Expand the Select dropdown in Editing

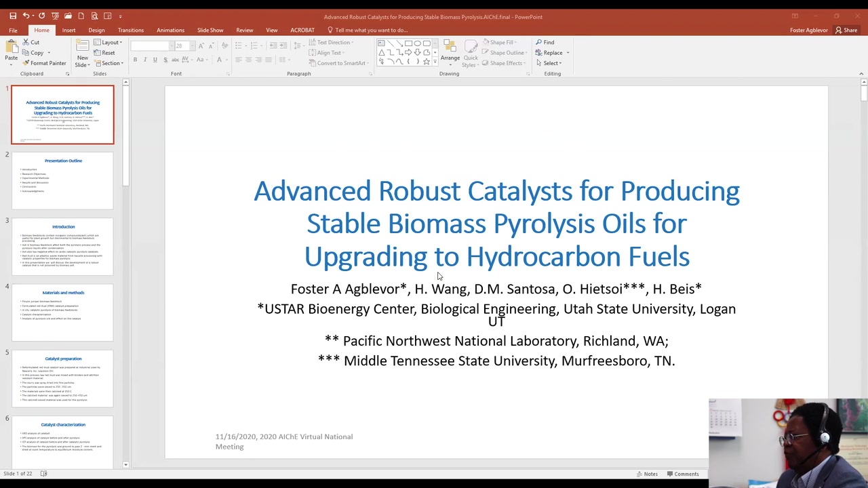(551, 63)
